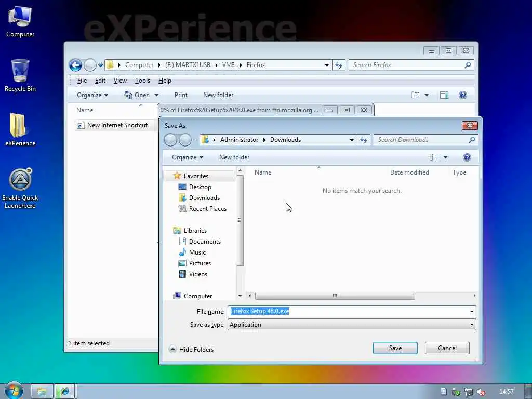Click the search magnifier in Search Firefox box
Viewport: 532px width, 399px height.
click(x=468, y=65)
